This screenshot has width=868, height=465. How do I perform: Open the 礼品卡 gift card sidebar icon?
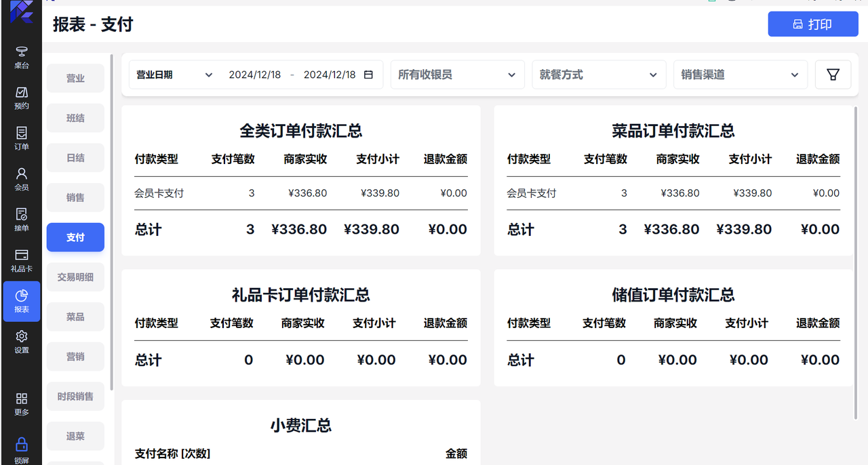22,260
